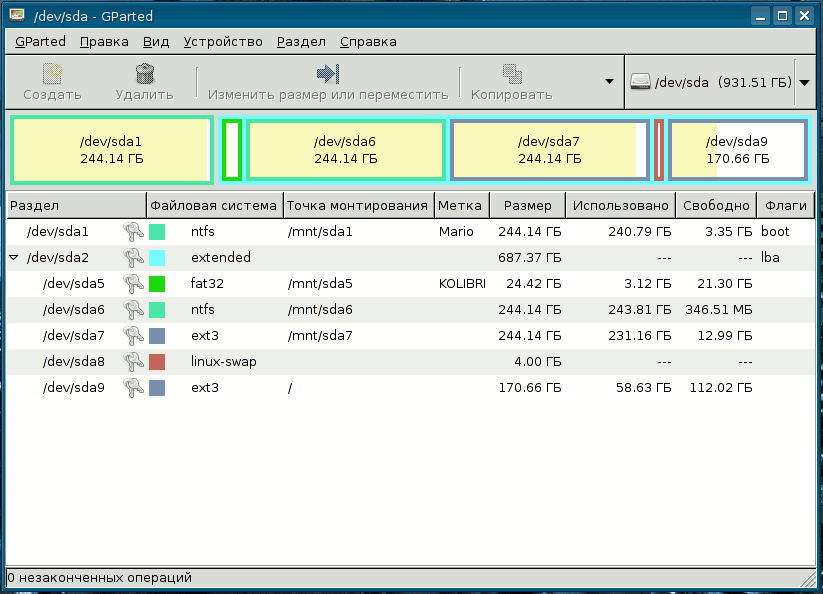Expand the toolbar overflow arrow
This screenshot has width=823, height=594.
[x=608, y=82]
